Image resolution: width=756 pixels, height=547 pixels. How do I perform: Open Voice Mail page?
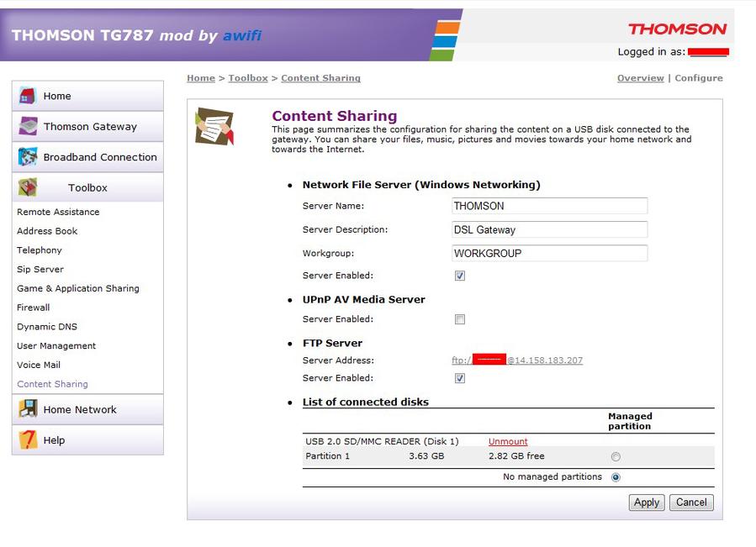(x=39, y=365)
